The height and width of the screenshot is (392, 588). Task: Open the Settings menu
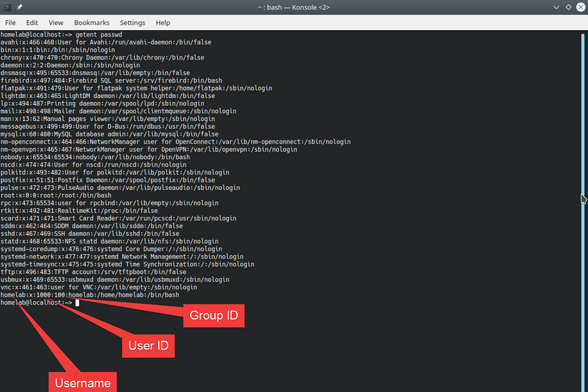[133, 22]
